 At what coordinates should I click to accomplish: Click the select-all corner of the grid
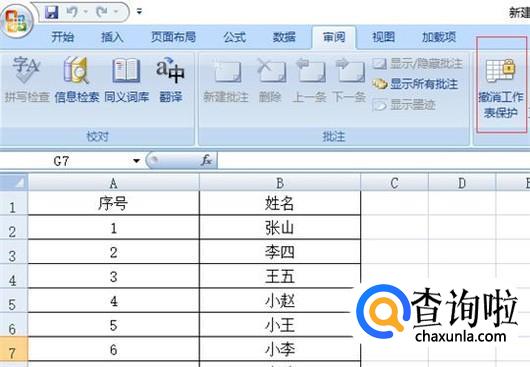click(x=14, y=182)
